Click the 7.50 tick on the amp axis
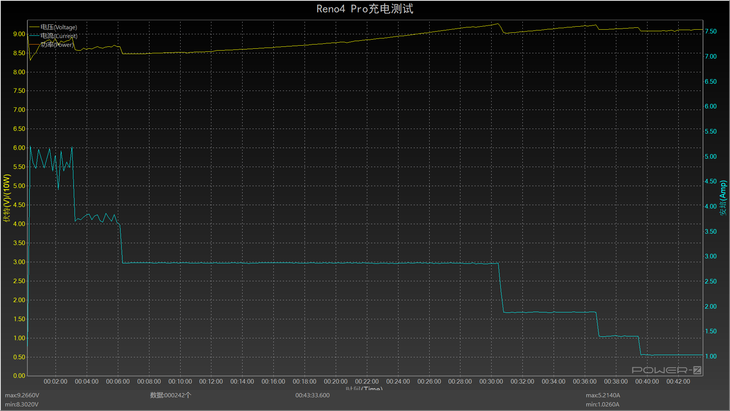Screen dimensions: 730x411 point(710,31)
